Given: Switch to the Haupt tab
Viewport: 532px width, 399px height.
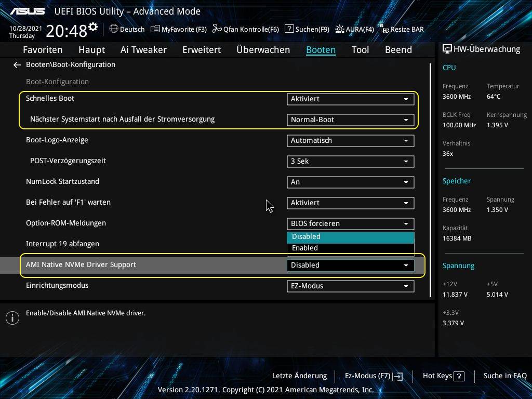Looking at the screenshot, I should (91, 50).
